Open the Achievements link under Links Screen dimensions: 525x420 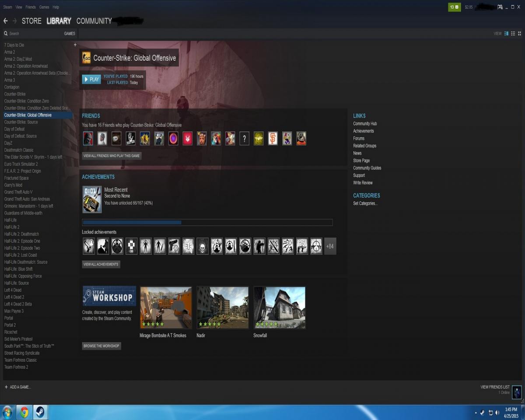(364, 131)
